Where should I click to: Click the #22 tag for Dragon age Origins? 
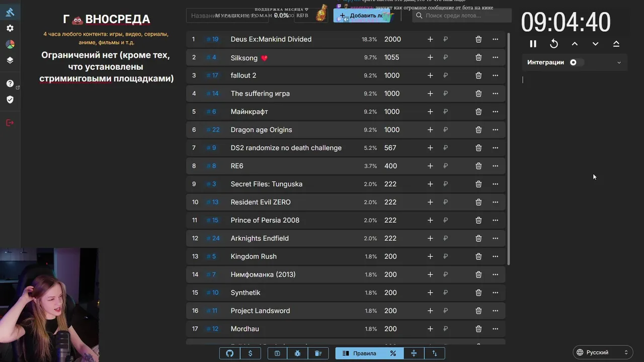(x=213, y=130)
